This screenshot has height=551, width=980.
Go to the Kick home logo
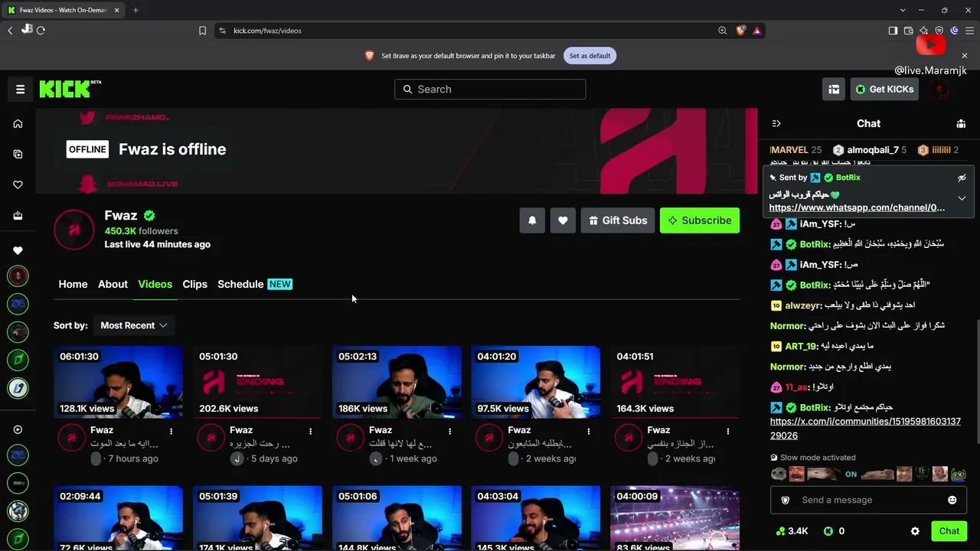(70, 89)
